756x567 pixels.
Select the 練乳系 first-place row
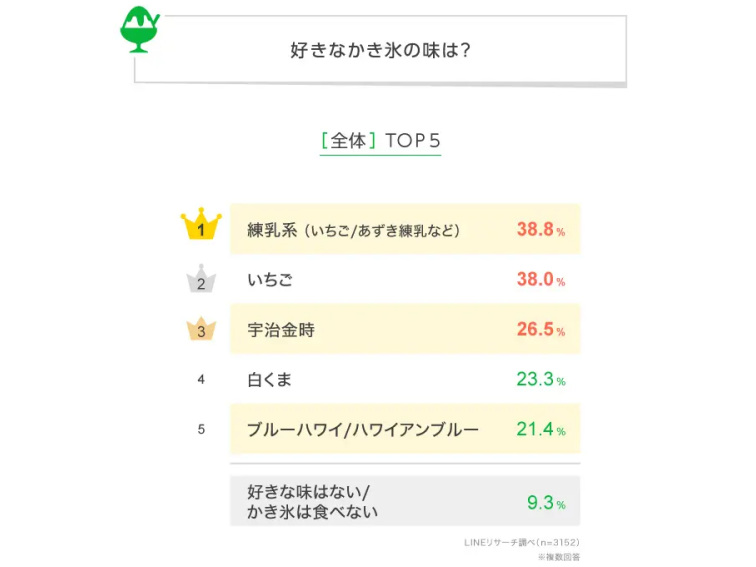(405, 229)
